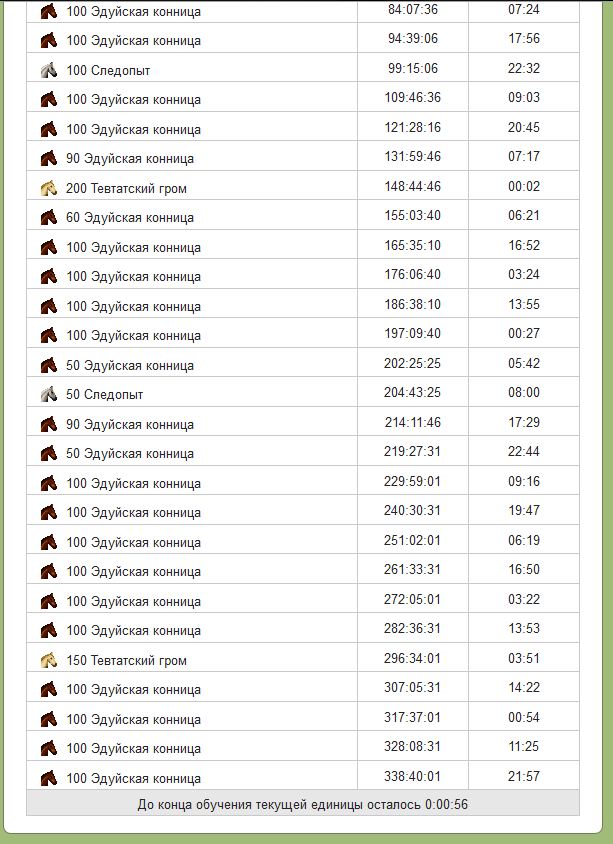Screen dimensions: 613x844
Task: Click the duration value 296:34:01
Action: coord(412,658)
